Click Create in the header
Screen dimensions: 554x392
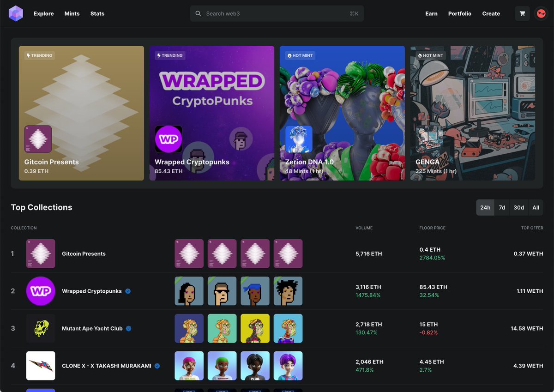[x=491, y=13]
